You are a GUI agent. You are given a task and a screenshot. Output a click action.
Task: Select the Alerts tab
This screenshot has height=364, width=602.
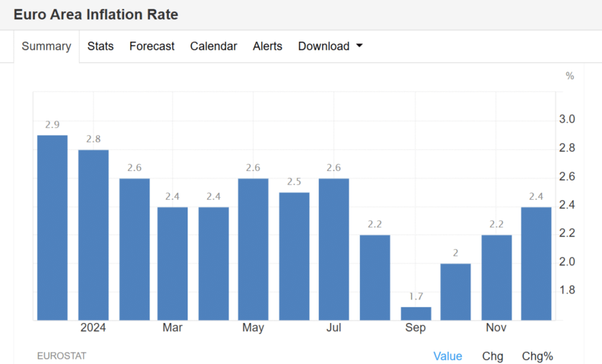267,46
